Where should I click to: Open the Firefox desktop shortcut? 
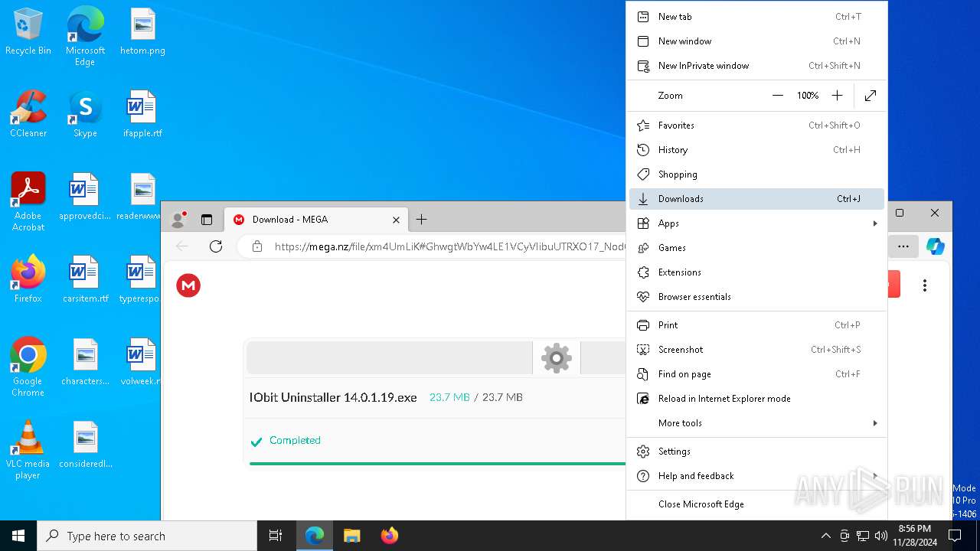pyautogui.click(x=28, y=279)
